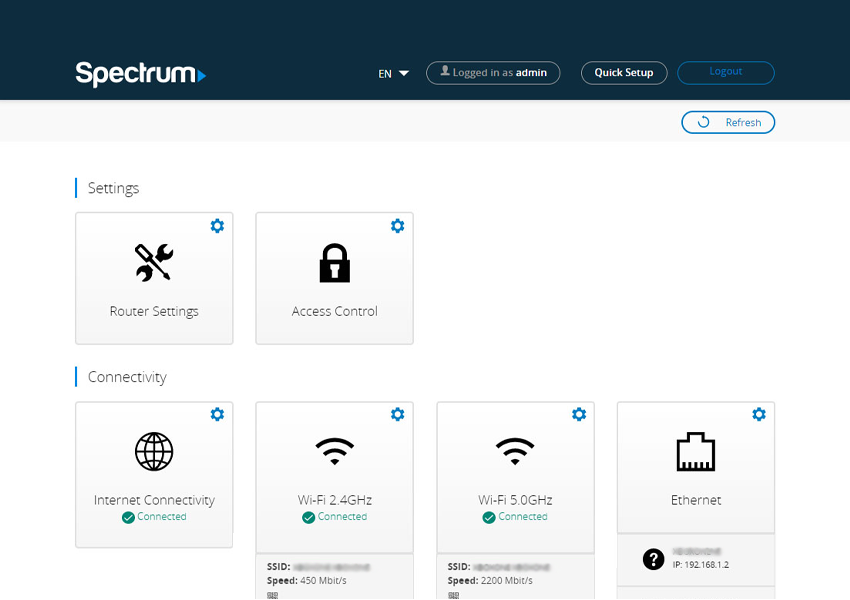The image size is (850, 600).
Task: Click the Internet Connectivity label
Action: coord(154,500)
